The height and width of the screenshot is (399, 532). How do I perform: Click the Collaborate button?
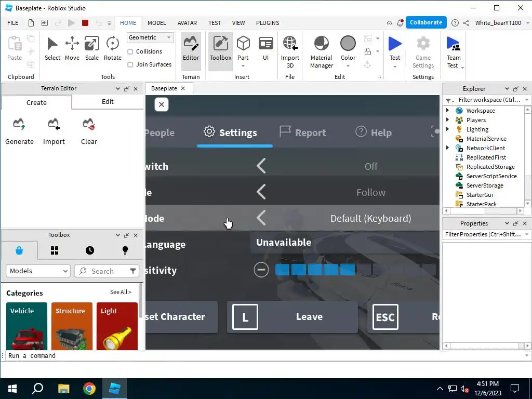coord(426,22)
